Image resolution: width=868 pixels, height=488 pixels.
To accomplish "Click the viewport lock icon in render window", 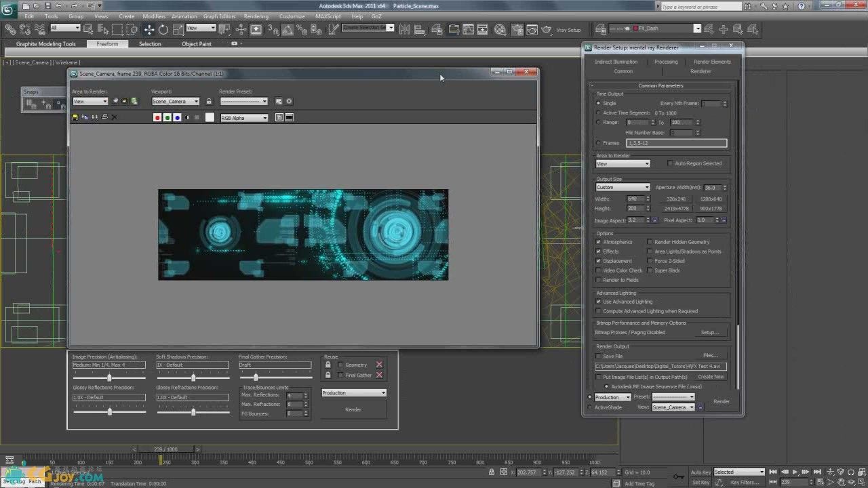I will (x=209, y=101).
